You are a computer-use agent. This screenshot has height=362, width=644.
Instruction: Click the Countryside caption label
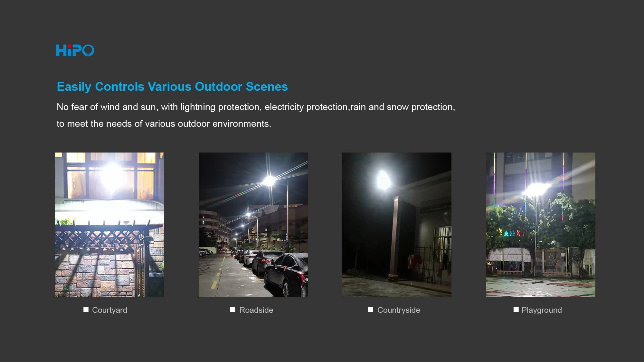tap(399, 310)
